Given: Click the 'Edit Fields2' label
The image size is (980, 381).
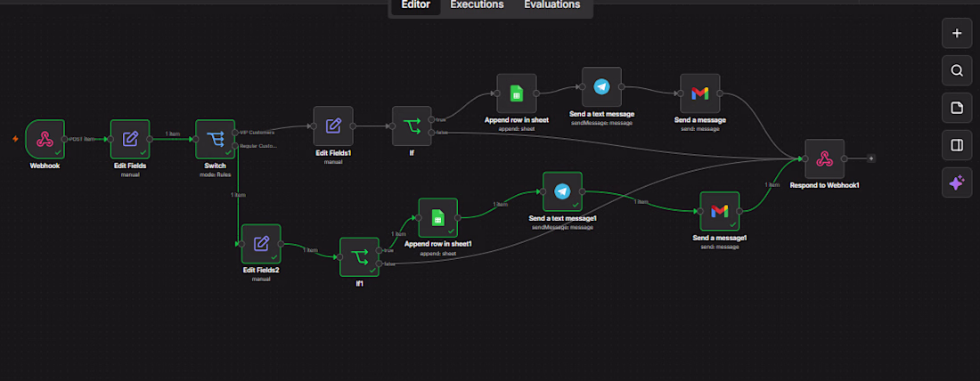Looking at the screenshot, I should [261, 271].
